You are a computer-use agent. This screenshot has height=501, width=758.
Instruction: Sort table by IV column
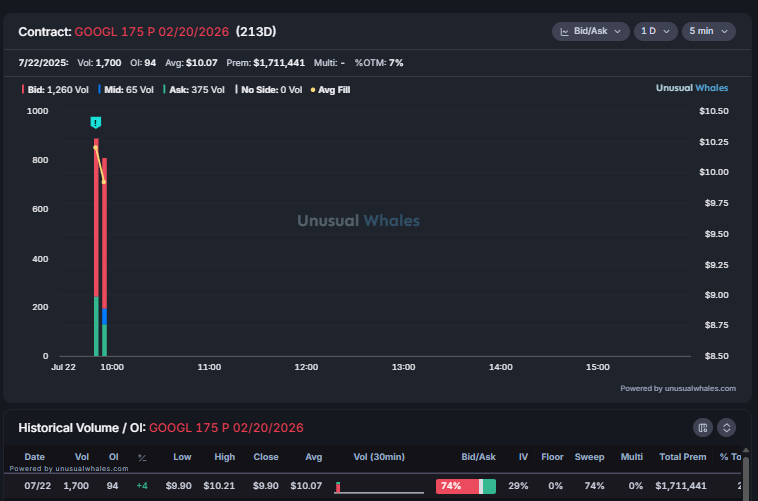(523, 457)
